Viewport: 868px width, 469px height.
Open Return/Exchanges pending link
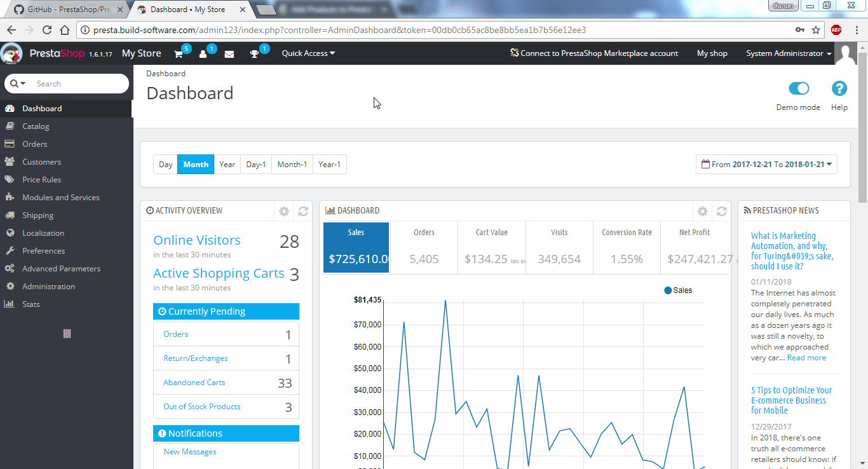click(195, 358)
